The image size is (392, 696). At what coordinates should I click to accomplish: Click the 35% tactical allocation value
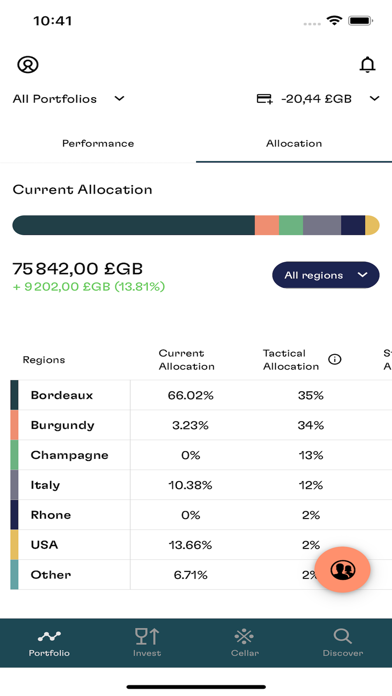(x=311, y=395)
